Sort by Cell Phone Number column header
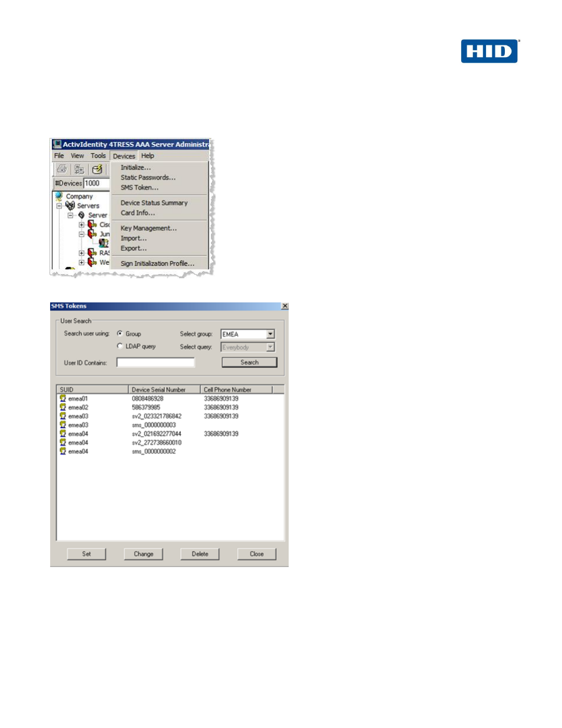The width and height of the screenshot is (562, 728). point(236,390)
